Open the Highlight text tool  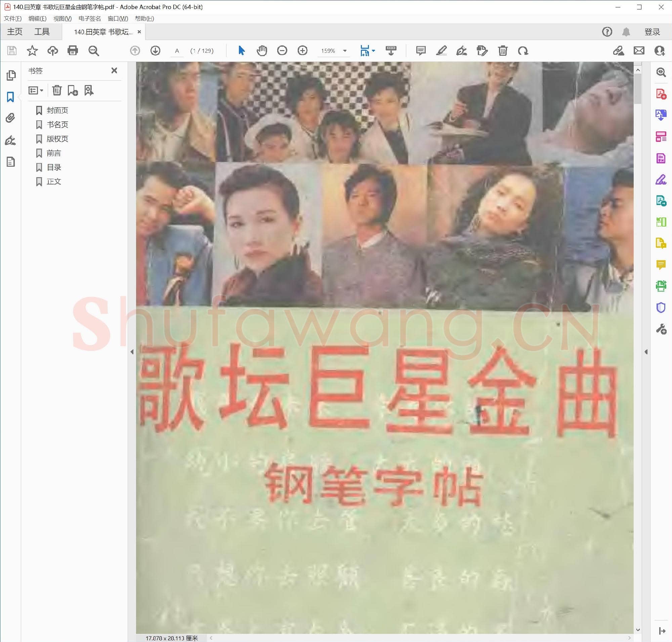pyautogui.click(x=442, y=51)
